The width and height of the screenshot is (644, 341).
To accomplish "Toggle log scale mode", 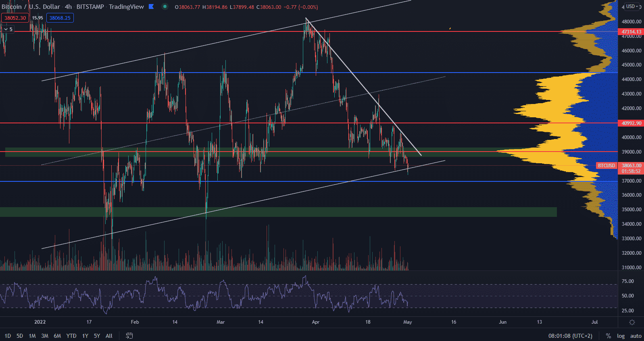I will point(621,336).
